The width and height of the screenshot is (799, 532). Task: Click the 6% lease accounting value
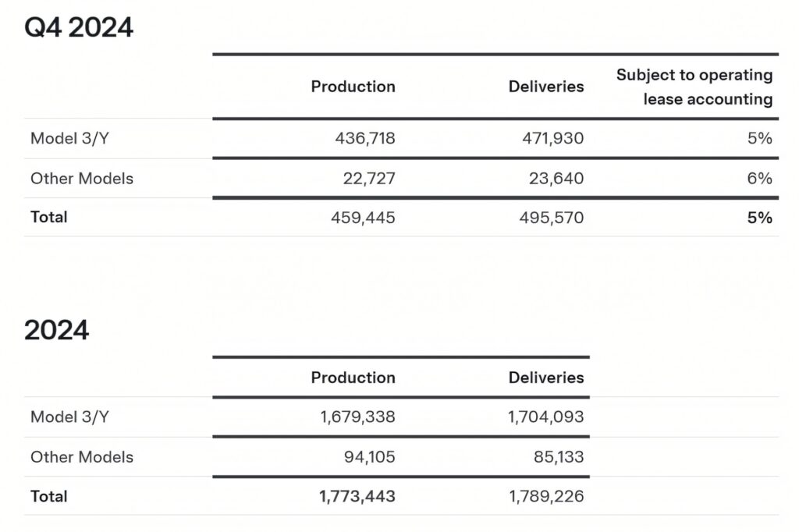(758, 179)
